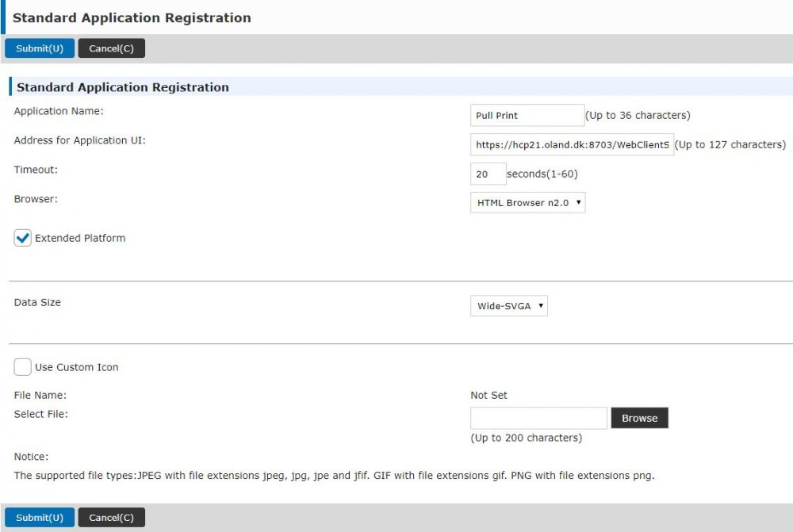Click into the Address for Application UI field
This screenshot has height=532, width=793.
(x=572, y=144)
